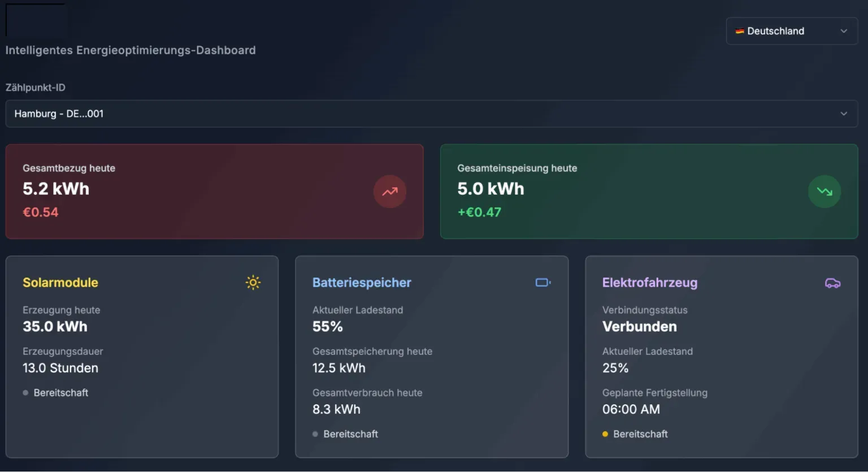Click the downward trend arrow on Gesamteinspeisung card
The image size is (868, 472).
click(x=824, y=192)
